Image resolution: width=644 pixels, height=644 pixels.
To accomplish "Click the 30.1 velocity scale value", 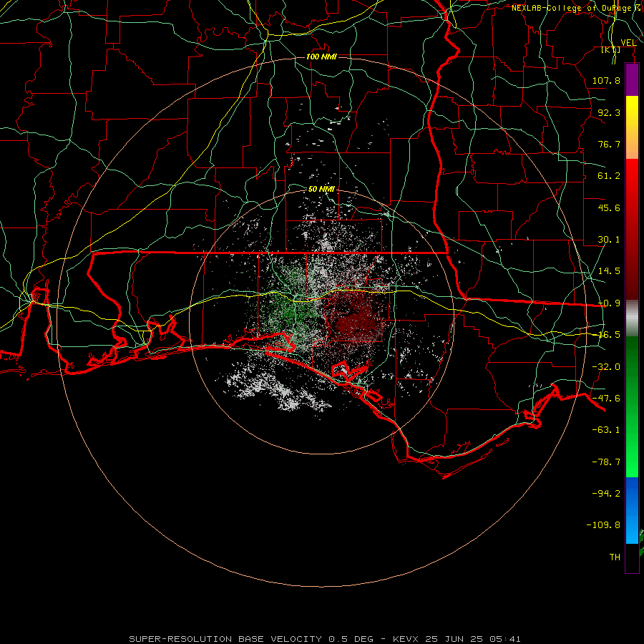I will click(x=609, y=240).
